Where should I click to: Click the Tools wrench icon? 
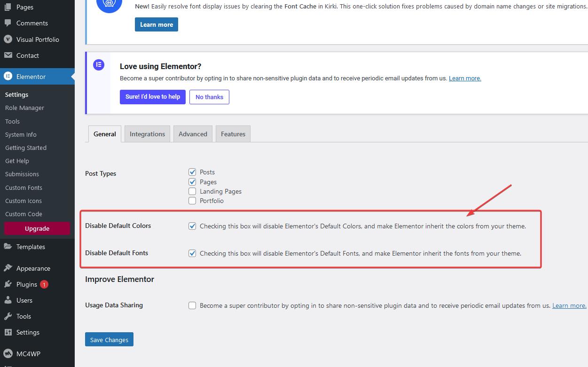click(8, 316)
